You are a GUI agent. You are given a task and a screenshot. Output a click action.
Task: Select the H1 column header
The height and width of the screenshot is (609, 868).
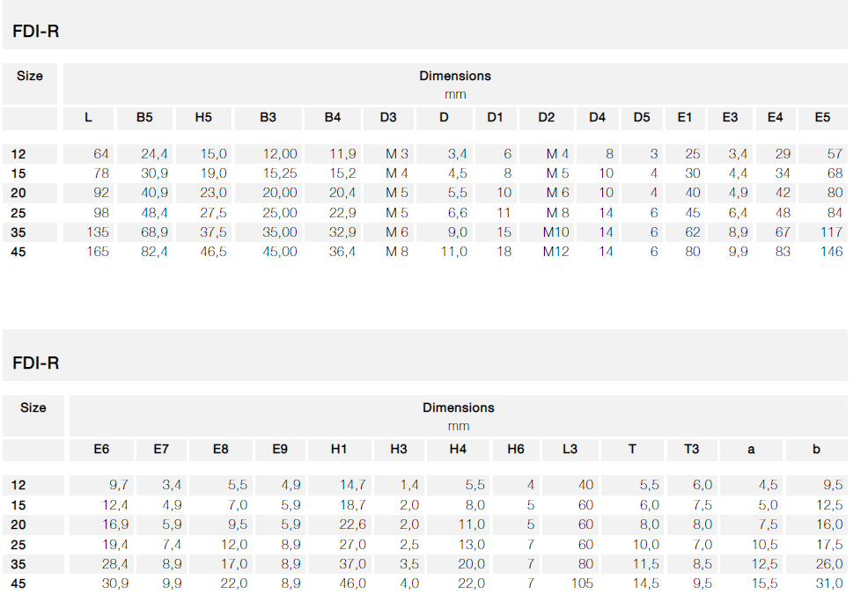(339, 449)
